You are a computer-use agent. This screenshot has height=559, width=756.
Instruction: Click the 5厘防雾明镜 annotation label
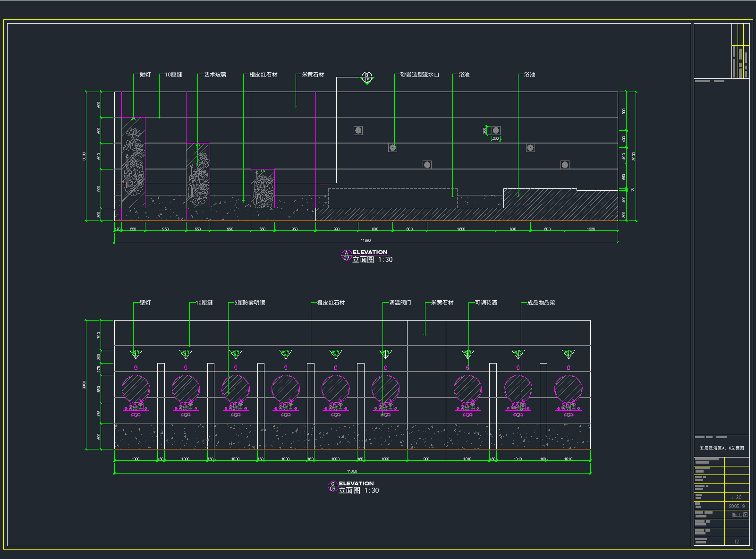click(250, 303)
